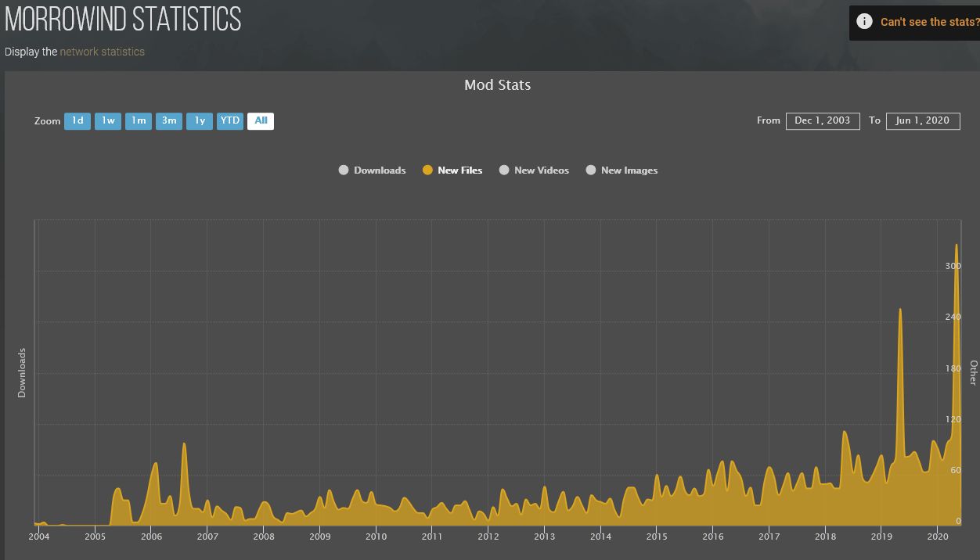Set zoom range to 1y
The image size is (980, 560).
click(x=200, y=120)
